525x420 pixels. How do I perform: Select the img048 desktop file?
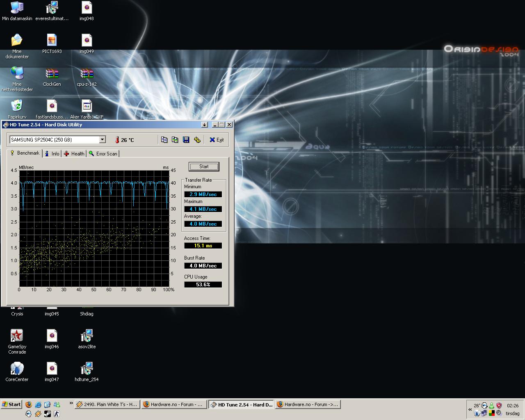(87, 11)
